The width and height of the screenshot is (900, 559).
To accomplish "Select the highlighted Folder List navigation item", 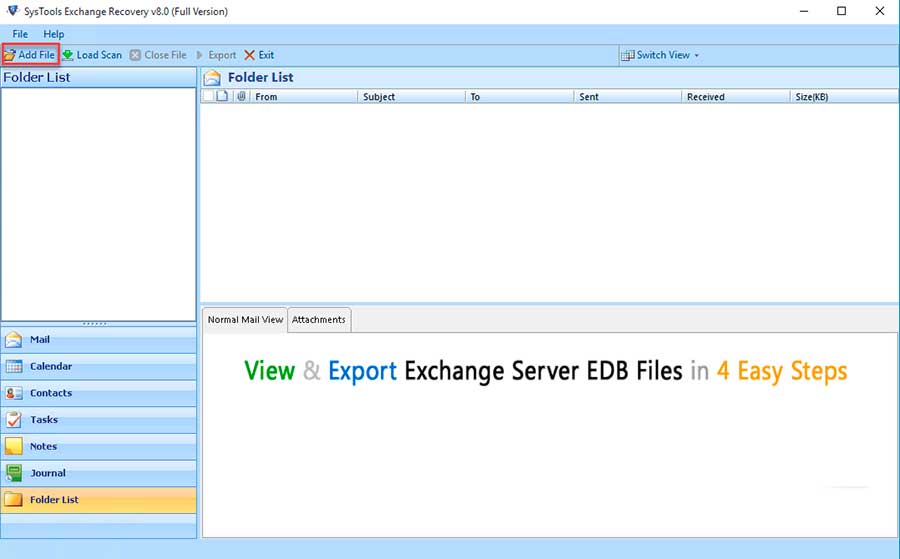I will pyautogui.click(x=99, y=500).
